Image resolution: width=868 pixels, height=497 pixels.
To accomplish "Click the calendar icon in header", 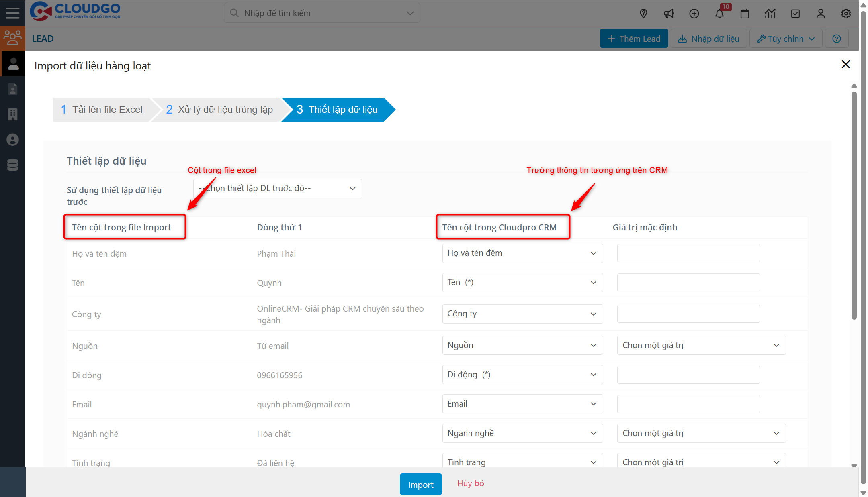I will [x=745, y=14].
